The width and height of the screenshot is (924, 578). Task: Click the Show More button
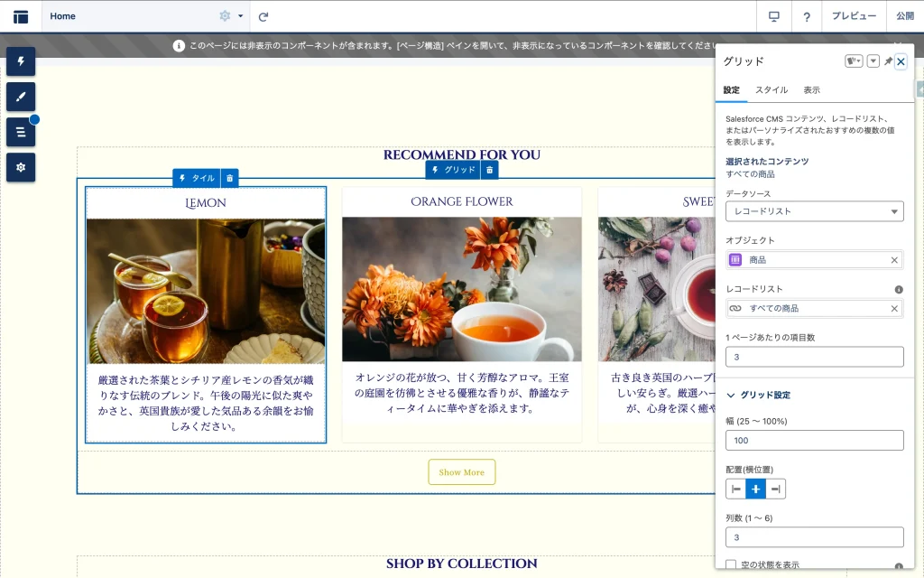pos(461,472)
